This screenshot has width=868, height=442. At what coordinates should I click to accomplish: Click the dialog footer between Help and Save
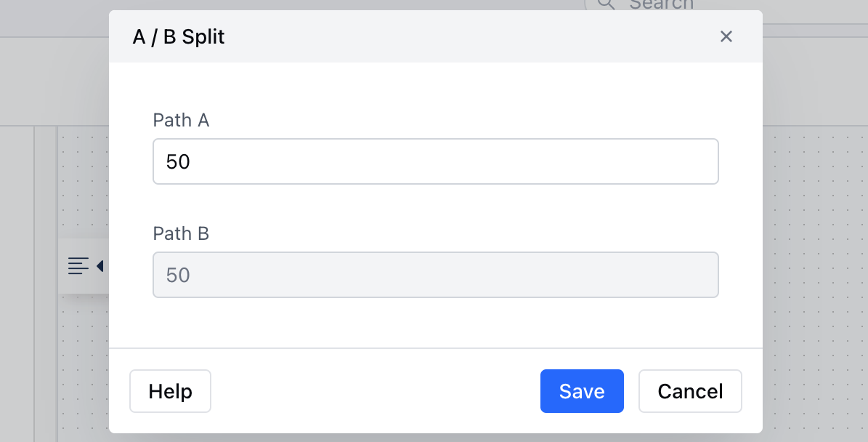point(376,391)
